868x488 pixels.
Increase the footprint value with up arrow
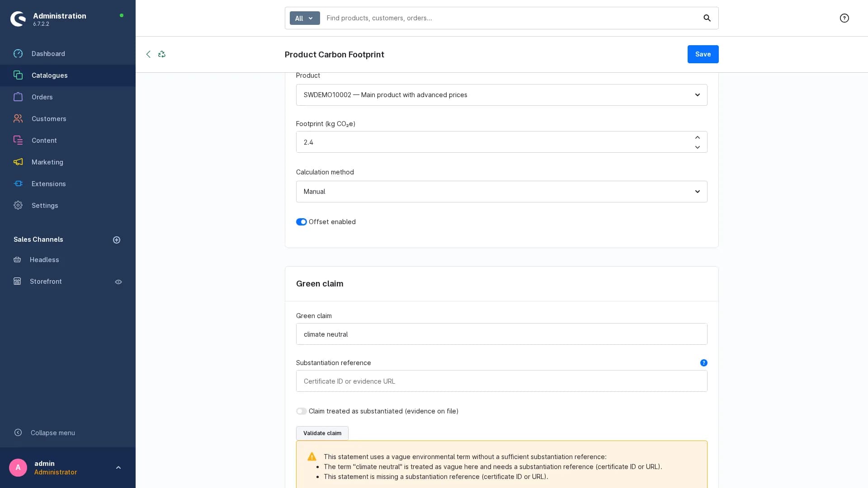698,137
